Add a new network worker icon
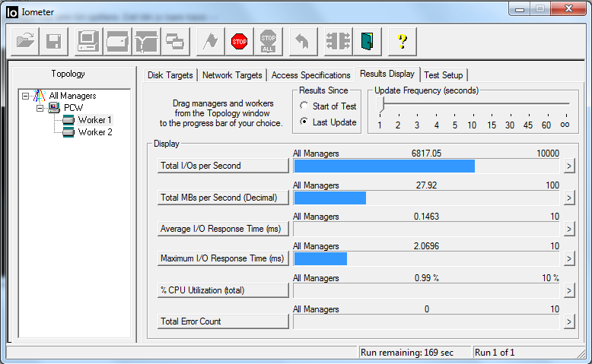 146,41
